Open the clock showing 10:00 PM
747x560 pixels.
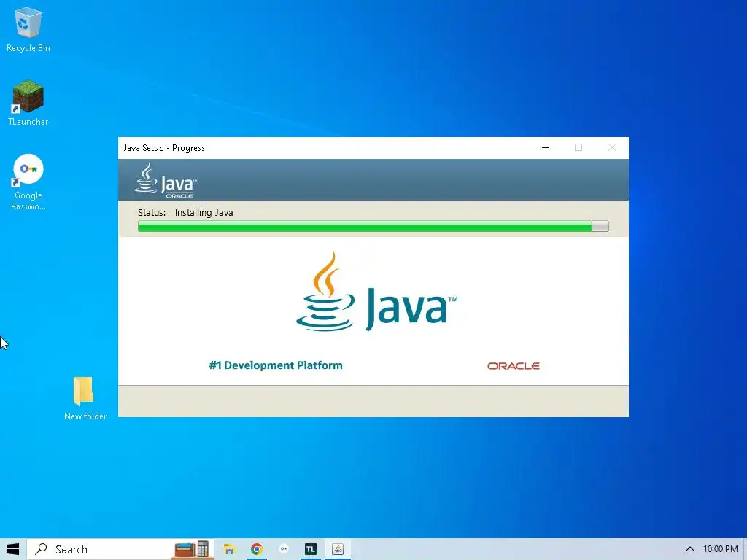tap(720, 549)
